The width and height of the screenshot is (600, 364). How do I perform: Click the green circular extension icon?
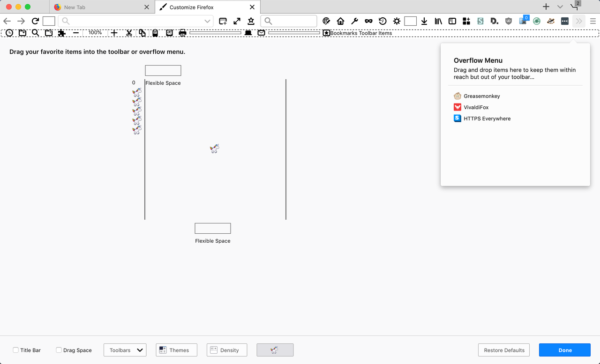click(537, 21)
